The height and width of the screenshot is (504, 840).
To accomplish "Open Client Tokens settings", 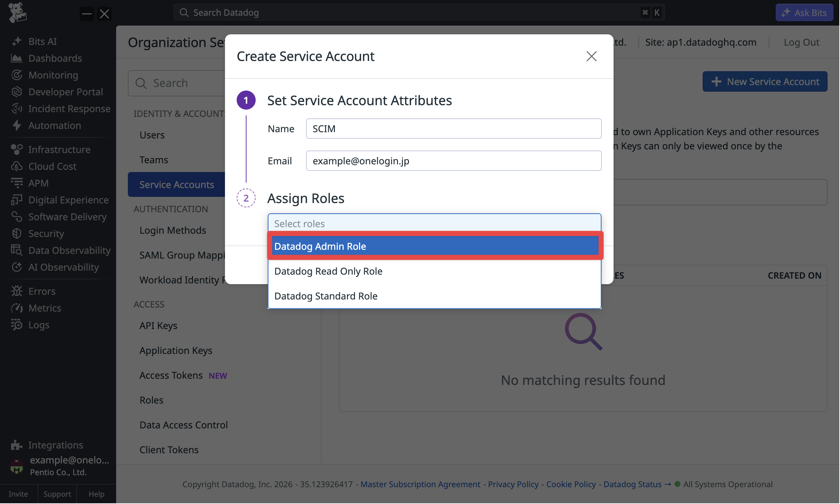I will tap(169, 450).
